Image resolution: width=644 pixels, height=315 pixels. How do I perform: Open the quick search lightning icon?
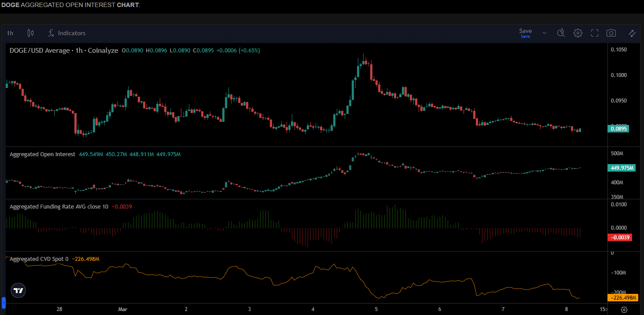coord(561,33)
